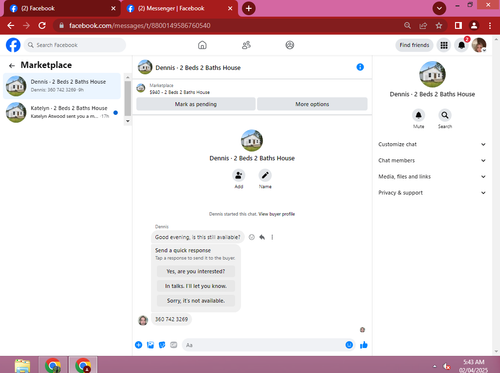Image resolution: width=500 pixels, height=373 pixels.
Task: Close the (2) Facebook tab
Action: 113,8
